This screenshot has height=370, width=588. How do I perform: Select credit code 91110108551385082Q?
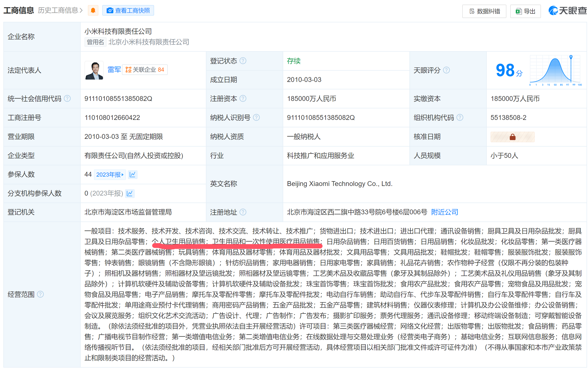(x=118, y=99)
